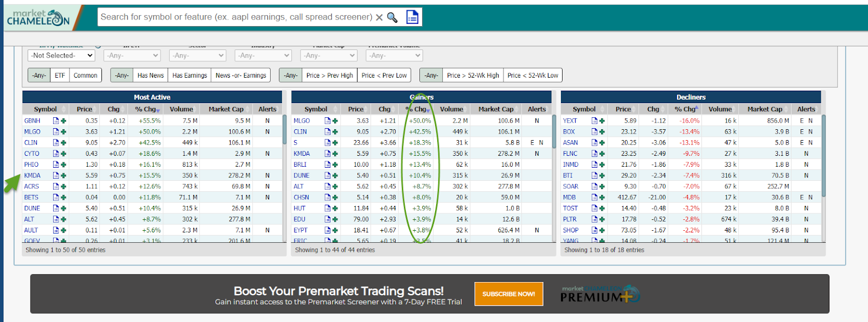
Task: Click the Market Chameleon logo
Action: (x=38, y=17)
